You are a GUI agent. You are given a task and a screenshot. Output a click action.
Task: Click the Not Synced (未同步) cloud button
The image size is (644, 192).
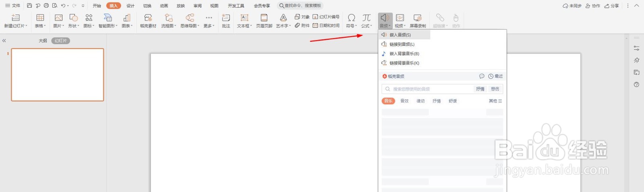pos(572,6)
